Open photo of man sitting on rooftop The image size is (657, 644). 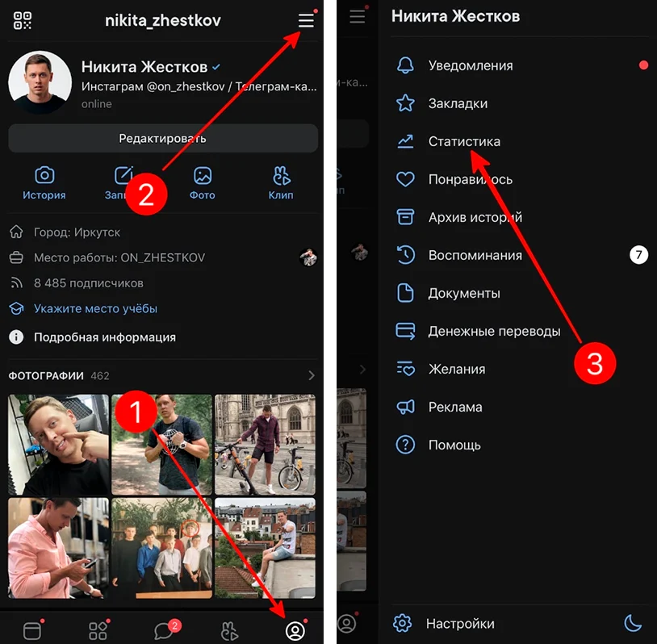(x=265, y=548)
